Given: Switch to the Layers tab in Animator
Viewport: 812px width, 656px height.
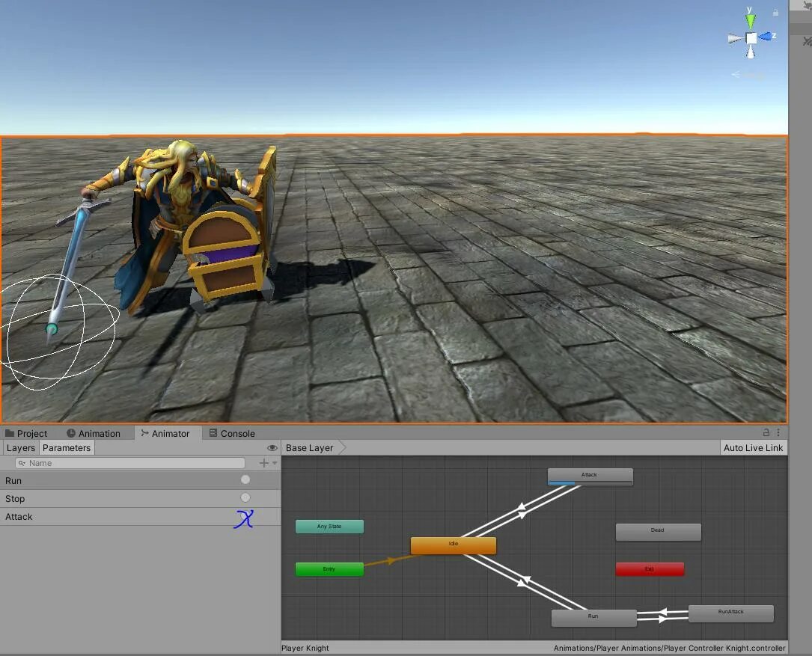Looking at the screenshot, I should 21,448.
